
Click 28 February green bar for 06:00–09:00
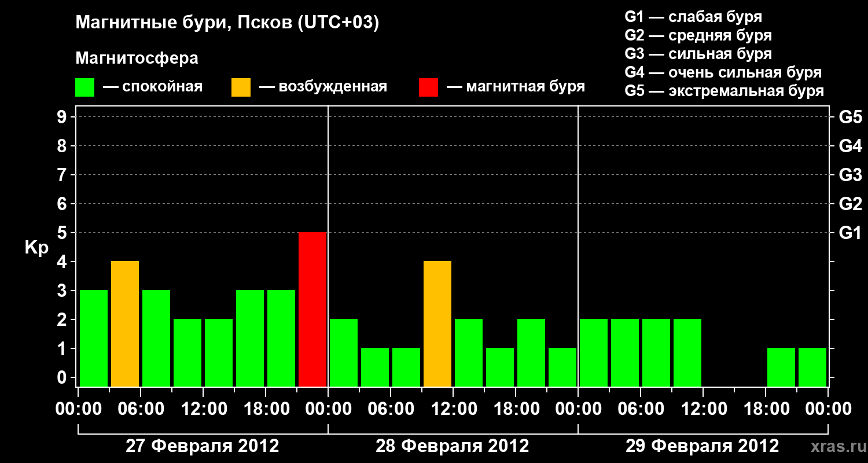[x=406, y=368]
